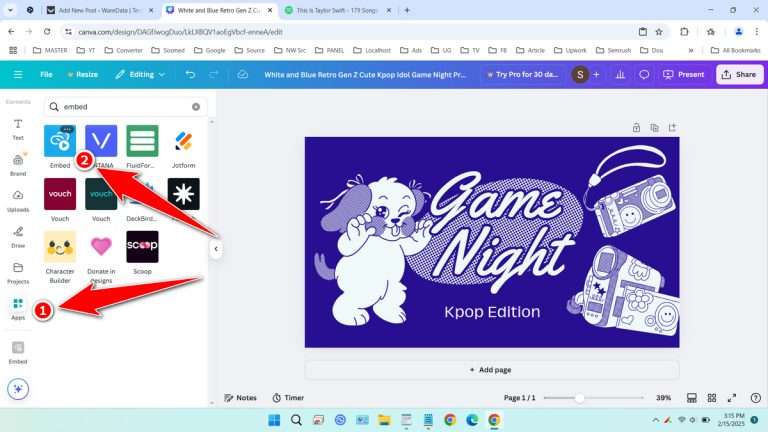This screenshot has height=432, width=768.
Task: Open the File menu
Action: click(x=46, y=74)
